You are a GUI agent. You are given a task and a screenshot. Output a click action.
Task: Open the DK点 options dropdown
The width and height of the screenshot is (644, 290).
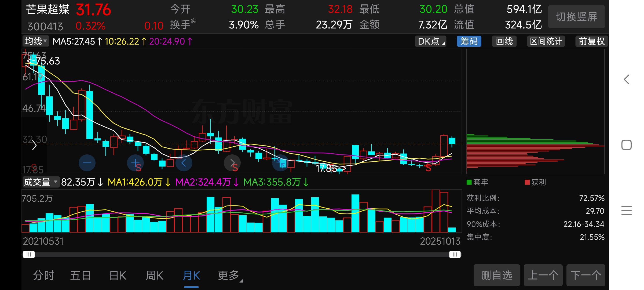[x=431, y=41]
